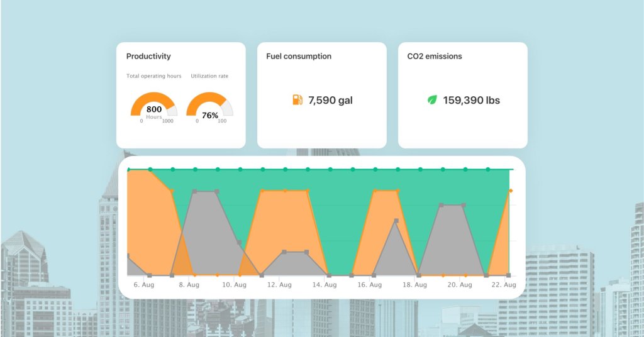The height and width of the screenshot is (337, 644).
Task: Click the 76% utilization value
Action: pos(209,115)
